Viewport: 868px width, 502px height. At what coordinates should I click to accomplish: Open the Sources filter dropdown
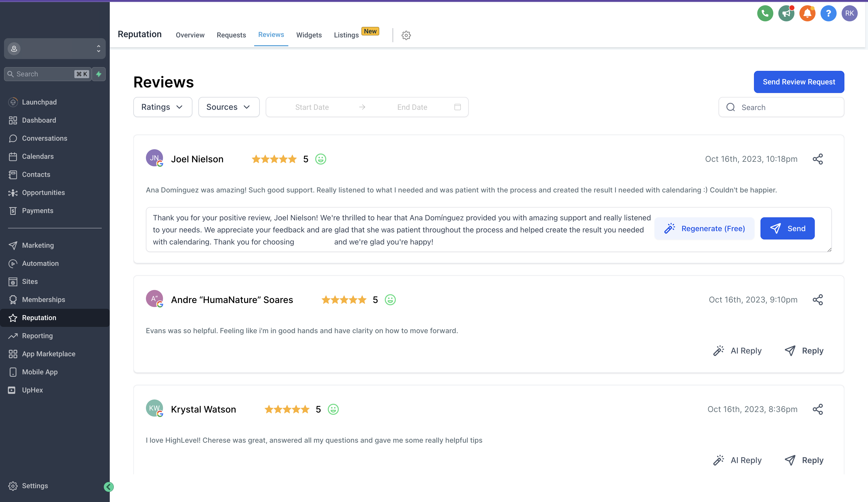(228, 107)
